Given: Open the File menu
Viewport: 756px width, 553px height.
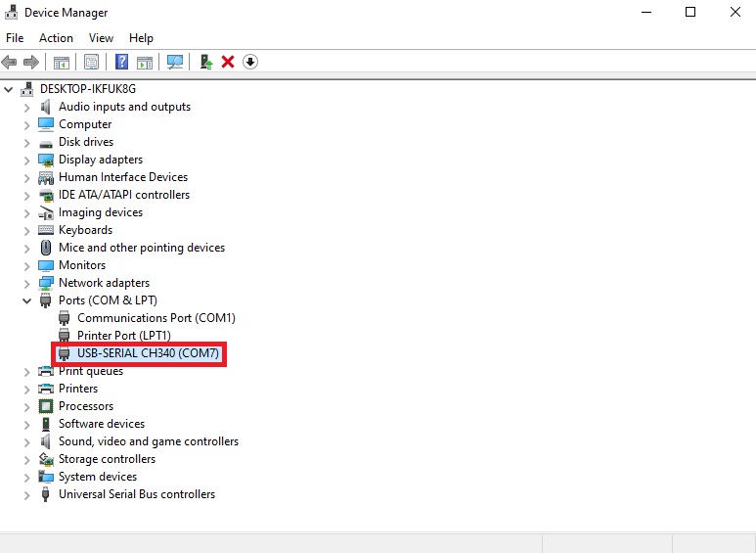Looking at the screenshot, I should coord(15,38).
